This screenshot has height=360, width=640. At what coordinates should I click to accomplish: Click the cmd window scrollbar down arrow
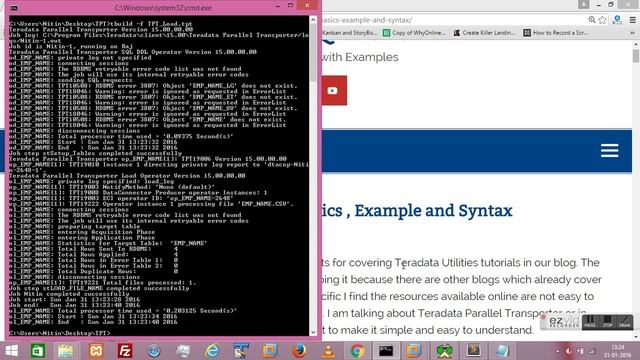313,331
